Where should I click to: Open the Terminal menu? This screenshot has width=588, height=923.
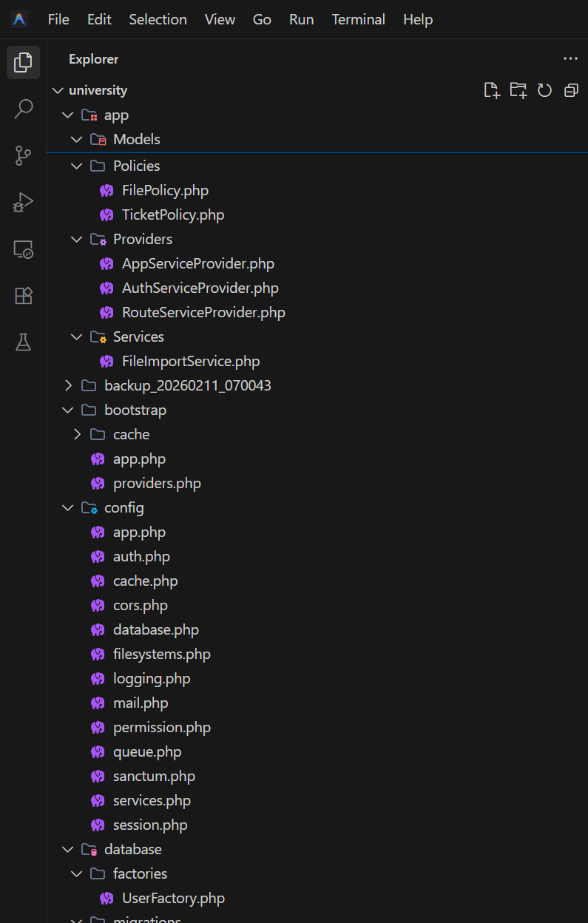(358, 19)
